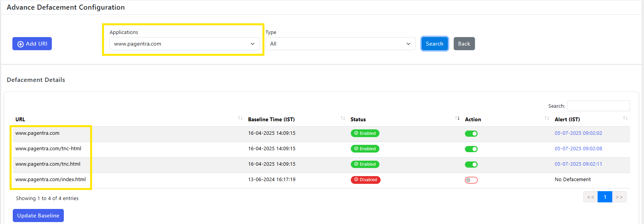This screenshot has width=644, height=224.
Task: Go to the next results page
Action: click(619, 197)
